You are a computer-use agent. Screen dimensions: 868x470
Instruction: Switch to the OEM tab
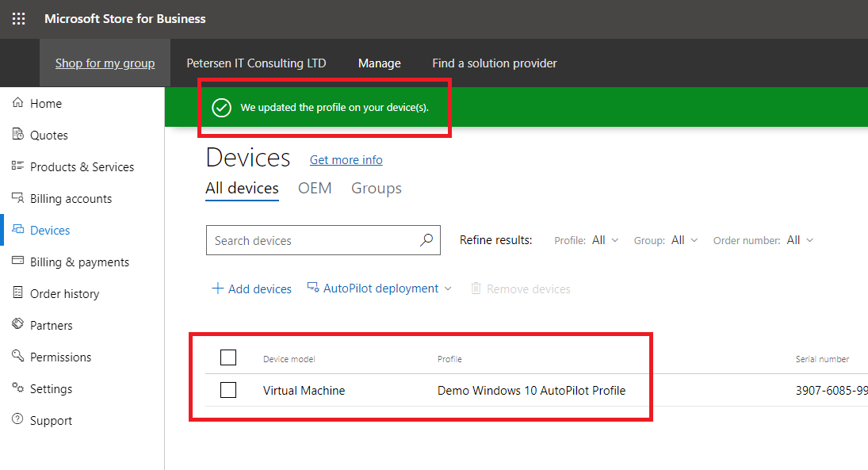coord(315,188)
